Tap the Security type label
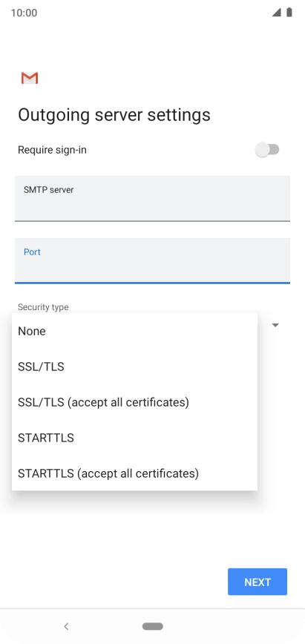305x644 pixels. [x=43, y=307]
